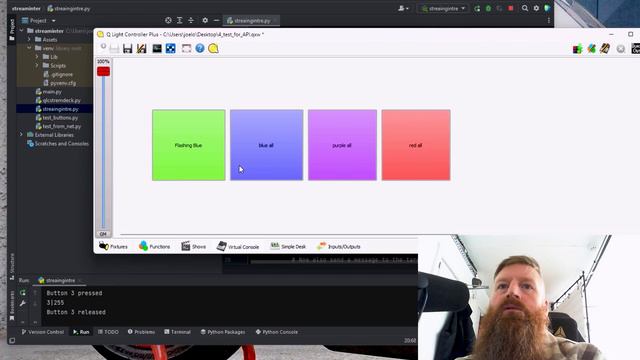The image size is (640, 360).
Task: Toggle the red all button
Action: pos(416,145)
